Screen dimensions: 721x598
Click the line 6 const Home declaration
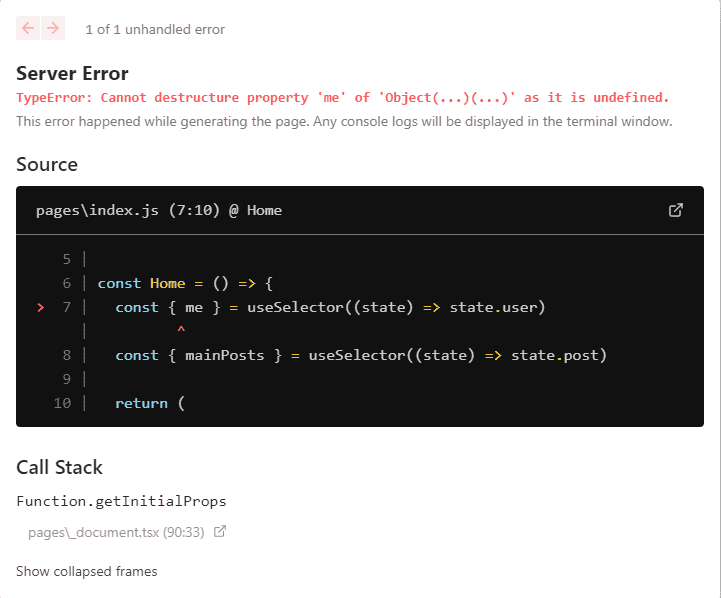point(185,283)
